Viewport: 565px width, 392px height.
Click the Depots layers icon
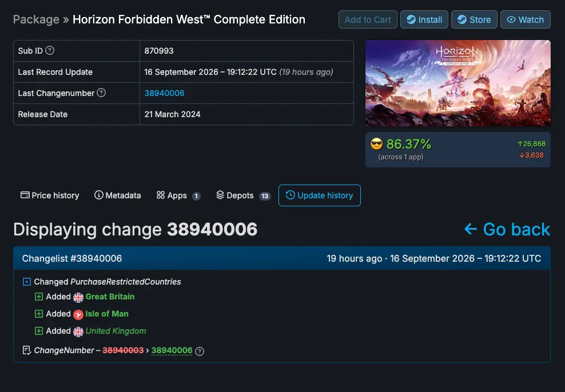220,195
